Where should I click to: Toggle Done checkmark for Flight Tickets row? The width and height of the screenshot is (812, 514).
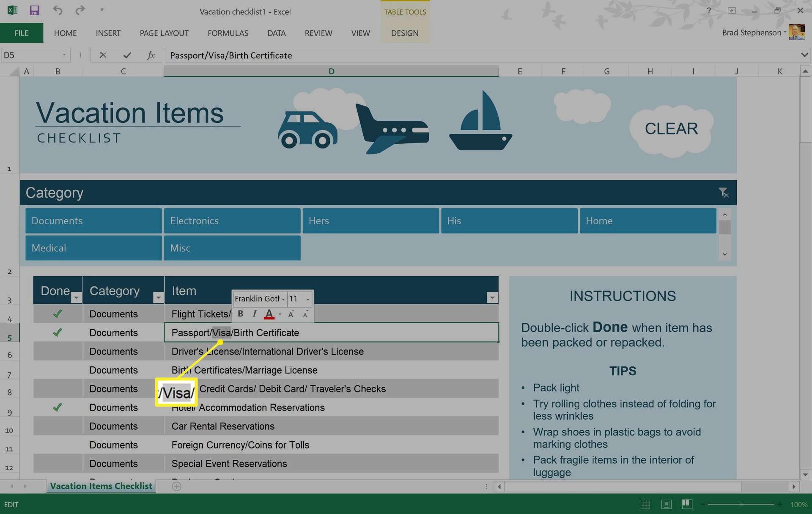coord(58,314)
